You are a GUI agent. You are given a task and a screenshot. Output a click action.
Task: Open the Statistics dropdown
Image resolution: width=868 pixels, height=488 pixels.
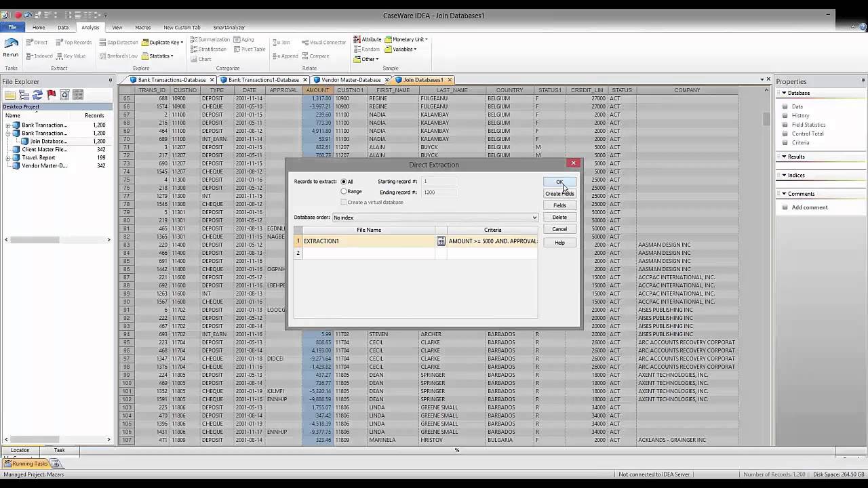click(x=157, y=56)
